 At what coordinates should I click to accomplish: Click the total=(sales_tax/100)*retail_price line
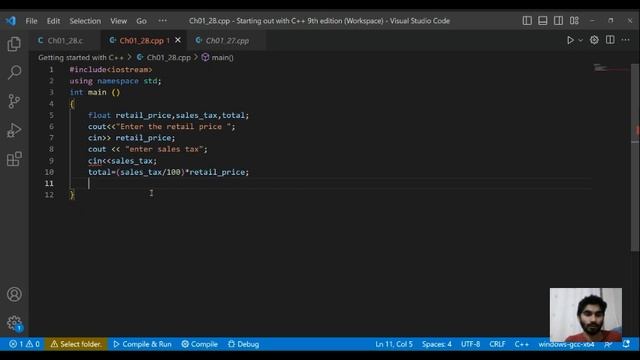[x=168, y=172]
